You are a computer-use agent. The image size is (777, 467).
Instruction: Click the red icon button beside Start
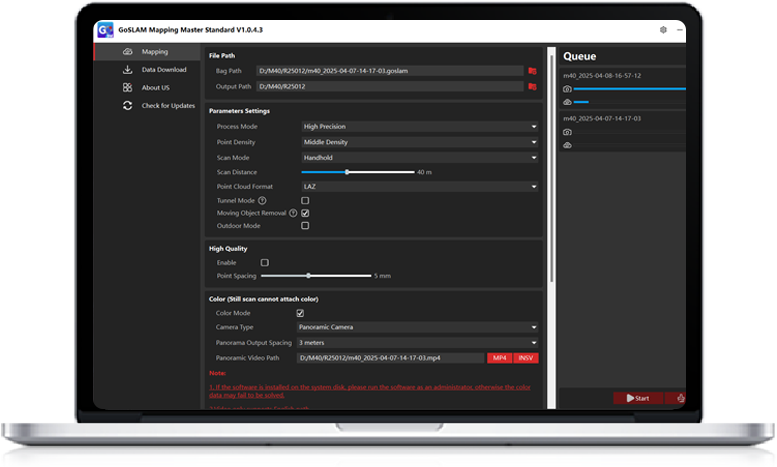point(677,398)
